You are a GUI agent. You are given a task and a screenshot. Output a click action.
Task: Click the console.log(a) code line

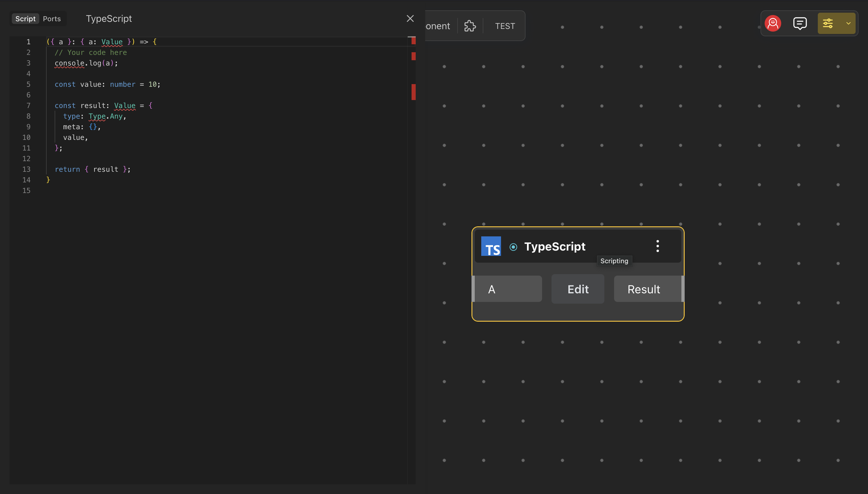[86, 63]
